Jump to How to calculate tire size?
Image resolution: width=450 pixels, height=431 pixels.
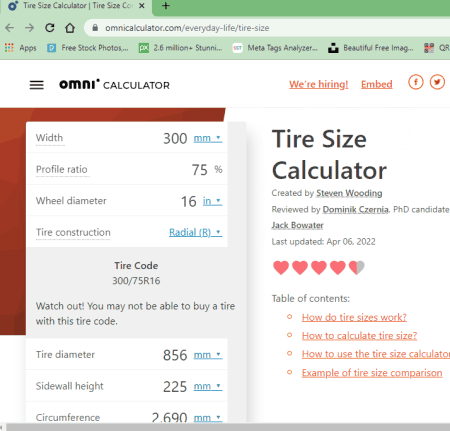click(359, 335)
